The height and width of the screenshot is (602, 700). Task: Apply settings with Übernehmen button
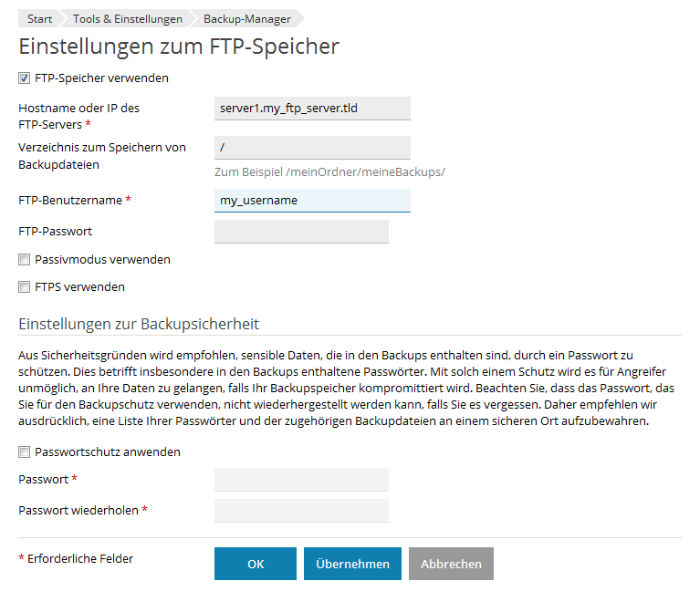tap(352, 564)
